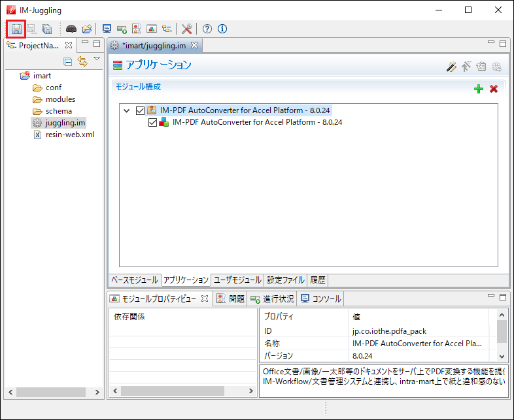Click the open folder project icon in toolbar

(x=86, y=29)
